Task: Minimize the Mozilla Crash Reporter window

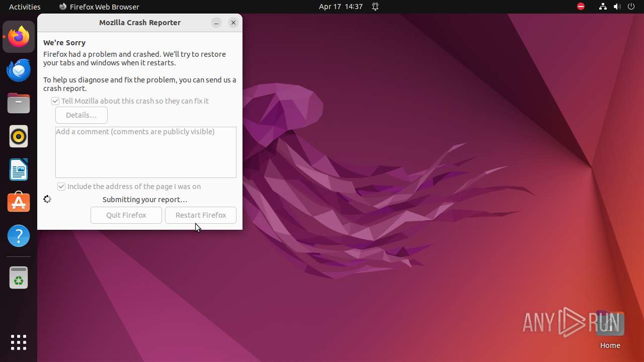Action: (x=216, y=23)
